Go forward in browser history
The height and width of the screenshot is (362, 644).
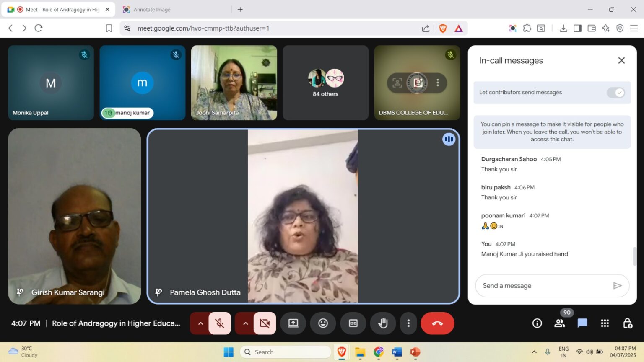click(x=24, y=28)
